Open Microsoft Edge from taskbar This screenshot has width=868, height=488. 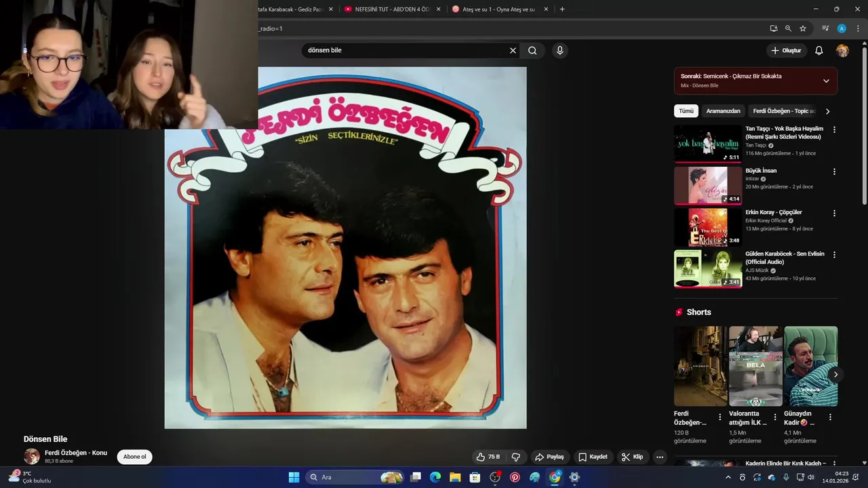coord(435,477)
